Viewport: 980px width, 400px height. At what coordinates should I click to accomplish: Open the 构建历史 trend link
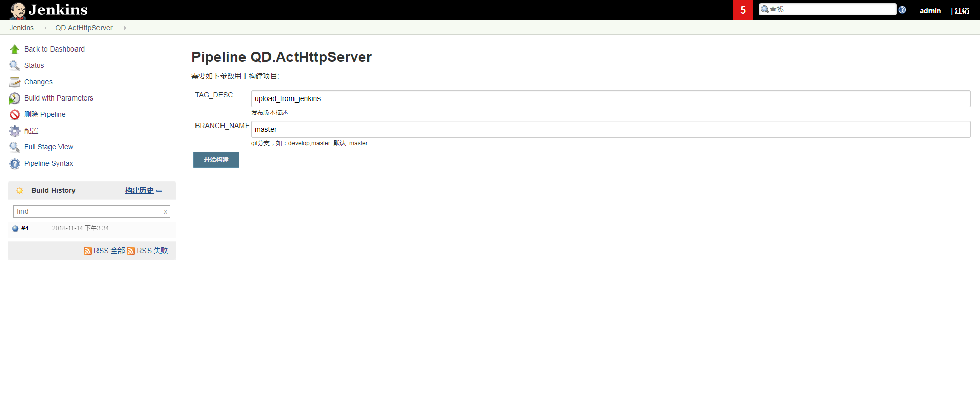139,190
